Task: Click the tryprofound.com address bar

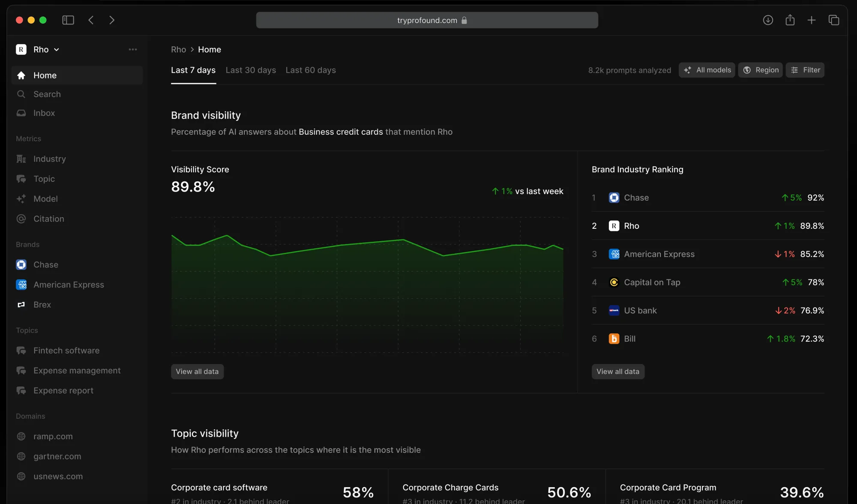Action: pyautogui.click(x=427, y=20)
